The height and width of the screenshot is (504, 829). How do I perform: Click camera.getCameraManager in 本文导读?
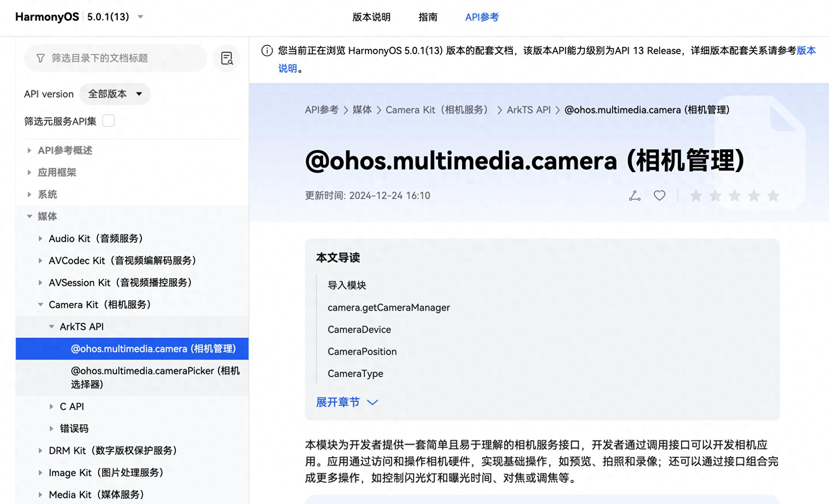[389, 307]
